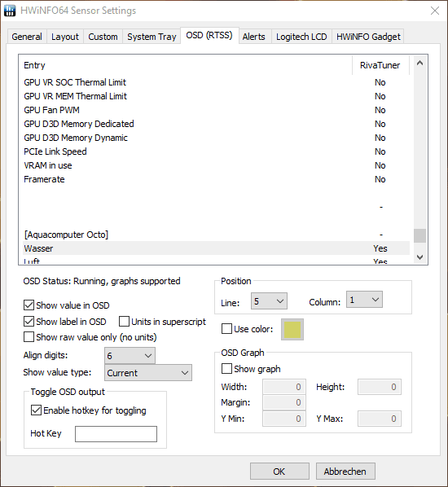Select the VRAM in use entry
This screenshot has width=448, height=487.
tap(216, 165)
